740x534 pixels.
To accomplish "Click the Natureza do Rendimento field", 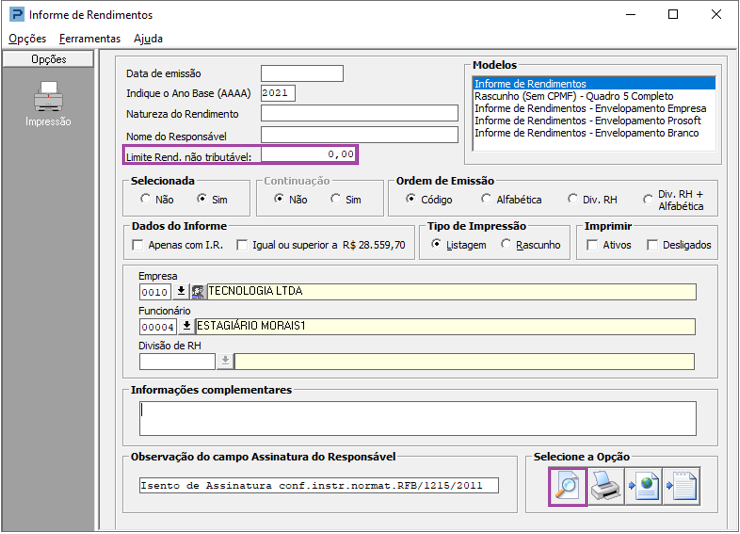I will 359,113.
